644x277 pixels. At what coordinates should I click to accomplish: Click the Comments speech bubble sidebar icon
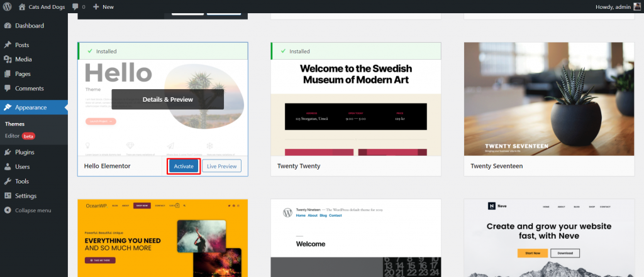[8, 88]
